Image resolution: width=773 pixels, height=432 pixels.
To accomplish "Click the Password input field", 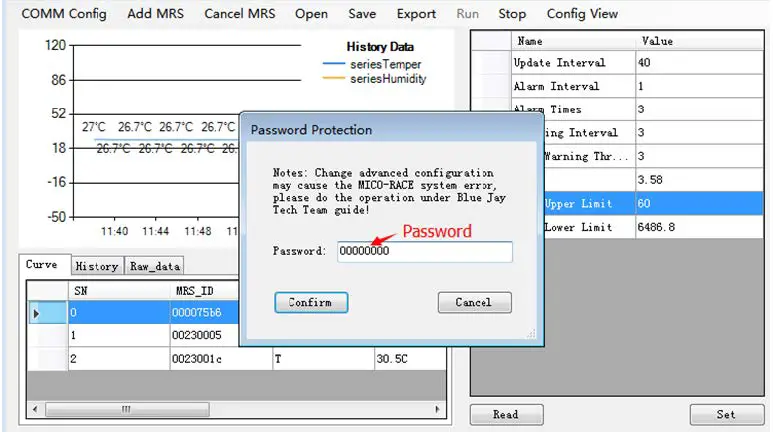I will pos(425,251).
